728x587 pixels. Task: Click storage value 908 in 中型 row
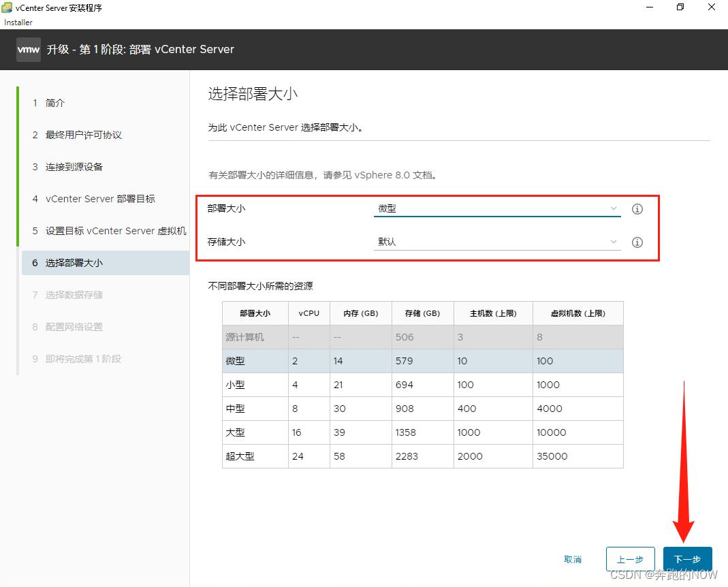405,409
